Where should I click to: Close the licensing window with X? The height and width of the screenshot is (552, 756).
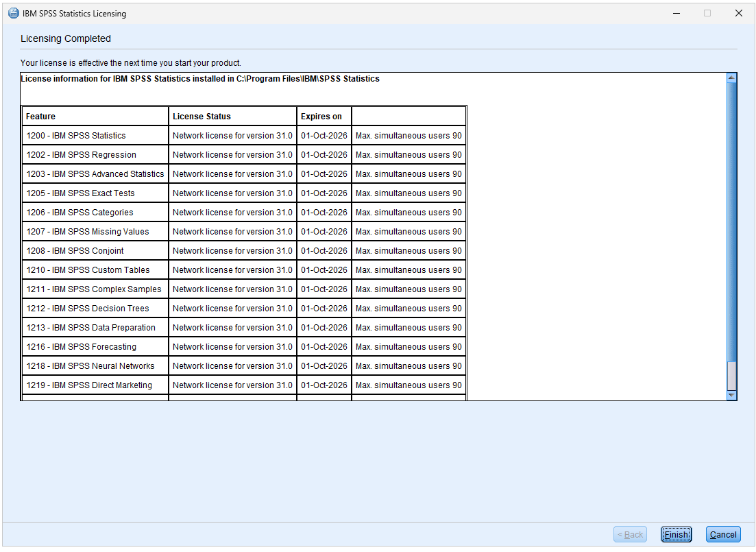[x=738, y=14]
